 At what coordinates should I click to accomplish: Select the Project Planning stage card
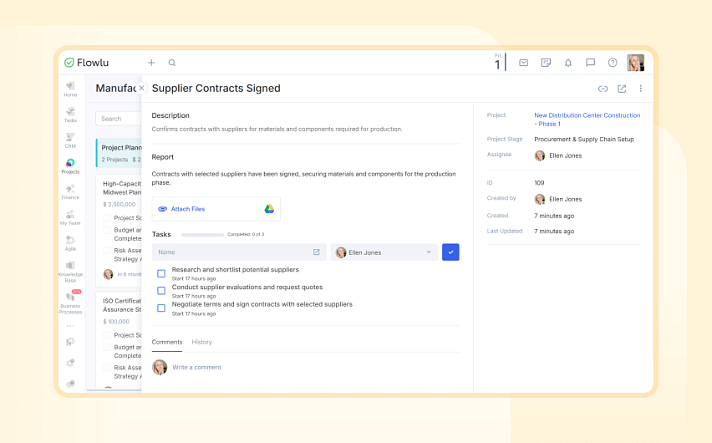[x=119, y=153]
